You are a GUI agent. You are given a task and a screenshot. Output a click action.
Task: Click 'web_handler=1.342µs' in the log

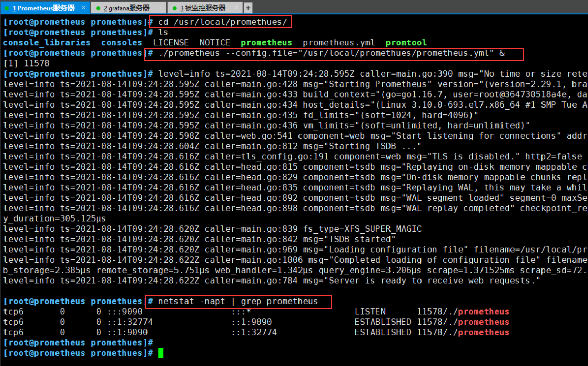pyautogui.click(x=264, y=270)
